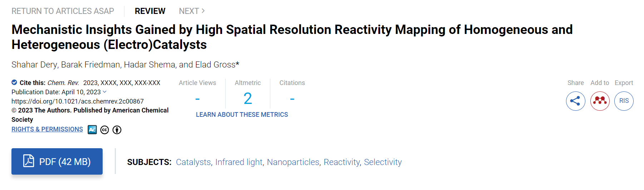Open the Catalysts subject link
644x190 pixels.
click(x=193, y=162)
